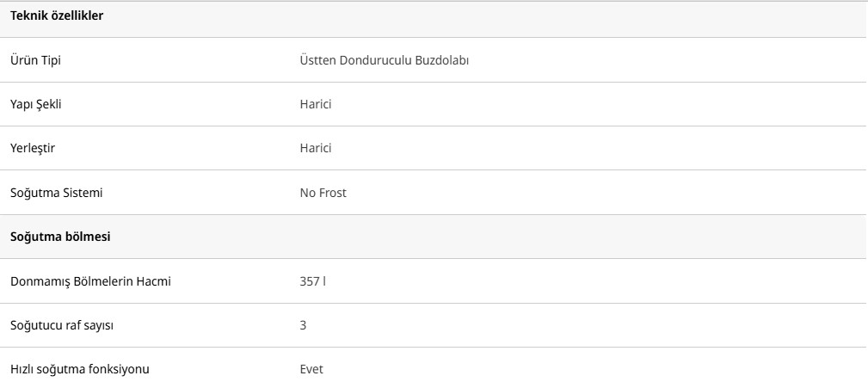Select the shelf count value 3
Screen dimensions: 868x388
pos(303,325)
